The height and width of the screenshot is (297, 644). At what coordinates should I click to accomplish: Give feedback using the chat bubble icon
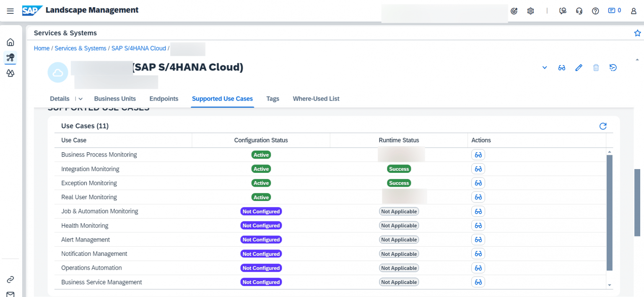[563, 11]
